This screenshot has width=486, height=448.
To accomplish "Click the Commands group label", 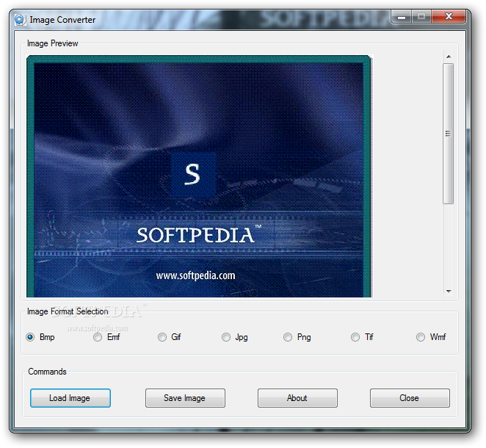I will [x=47, y=372].
